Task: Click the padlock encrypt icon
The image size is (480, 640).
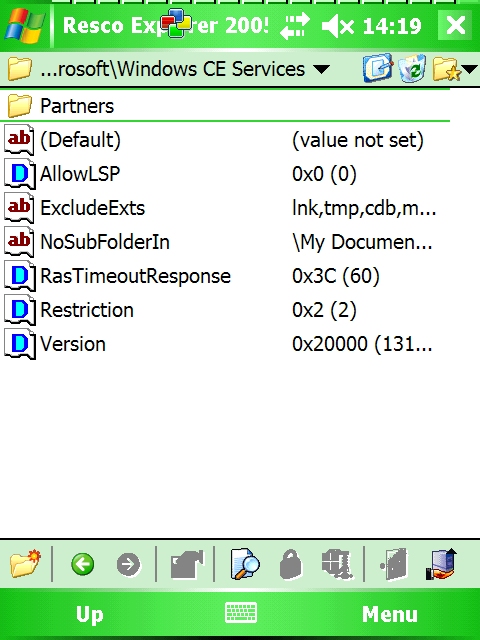Action: 291,564
